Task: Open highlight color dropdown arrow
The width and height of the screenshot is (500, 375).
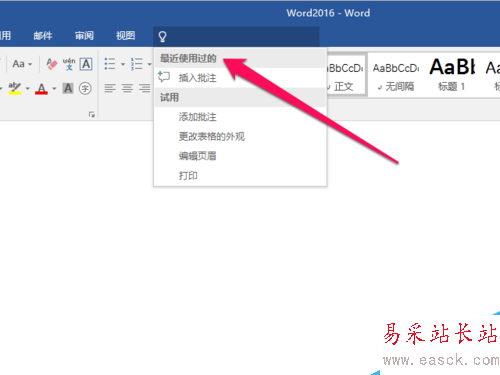Action: pyautogui.click(x=28, y=89)
